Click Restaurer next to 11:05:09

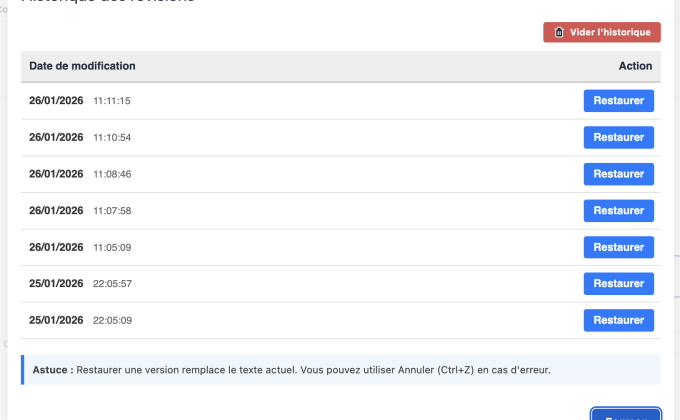(618, 247)
